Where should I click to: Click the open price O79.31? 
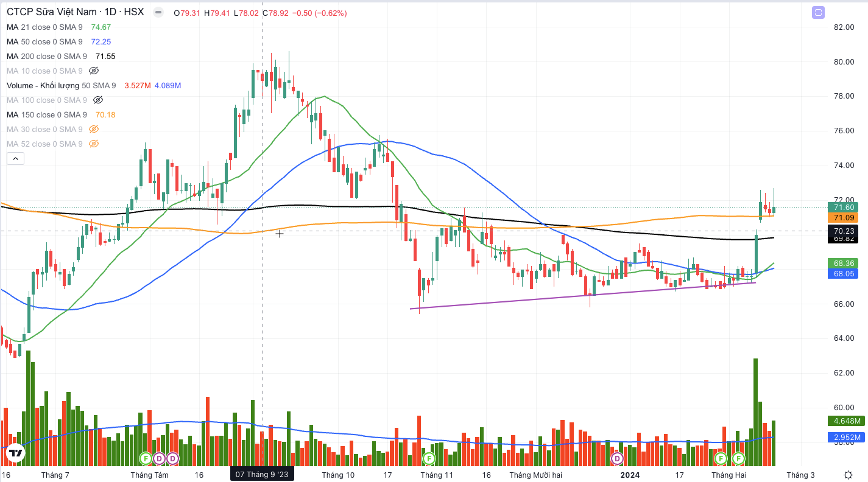pos(188,13)
